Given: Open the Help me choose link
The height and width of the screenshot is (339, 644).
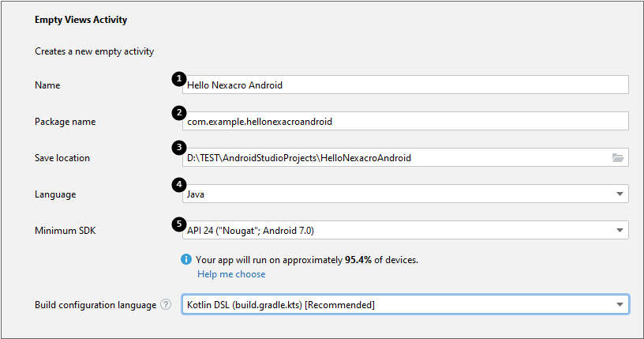Looking at the screenshot, I should (231, 274).
